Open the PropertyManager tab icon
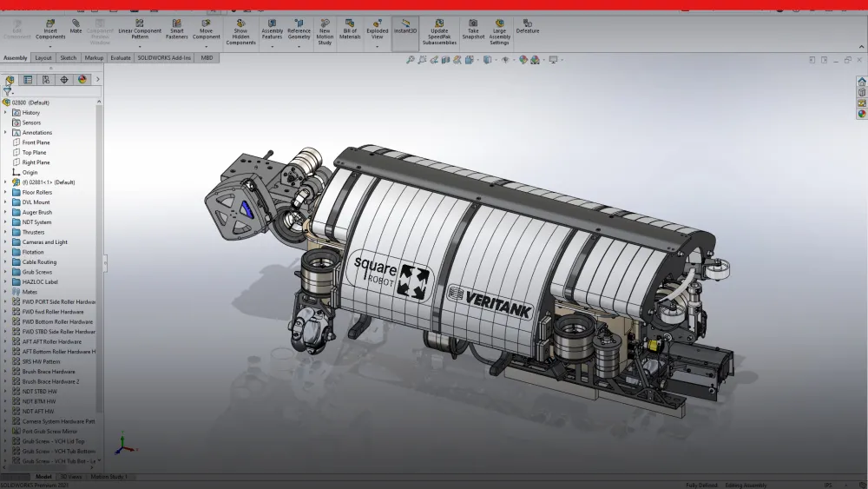 coord(28,80)
